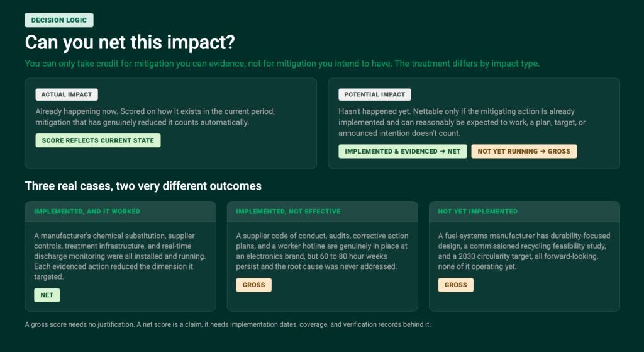Screen dimensions: 644x352
Task: Click SCORE REFLECTS CURRENT STATE badge
Action: [x=97, y=140]
